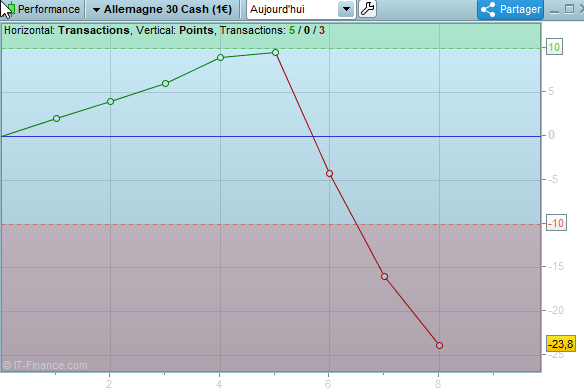Image resolution: width=584 pixels, height=392 pixels.
Task: Select the green 10 target level marker
Action: pos(554,47)
